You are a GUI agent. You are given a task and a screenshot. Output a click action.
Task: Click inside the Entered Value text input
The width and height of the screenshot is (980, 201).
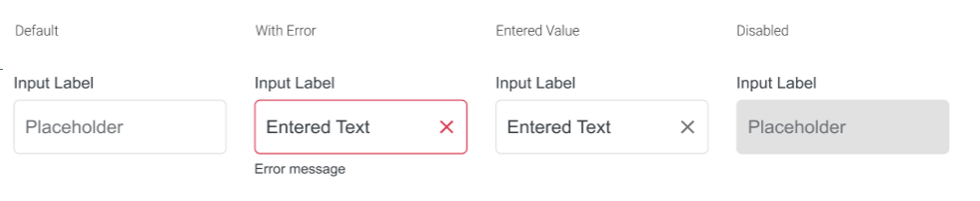pos(602,127)
